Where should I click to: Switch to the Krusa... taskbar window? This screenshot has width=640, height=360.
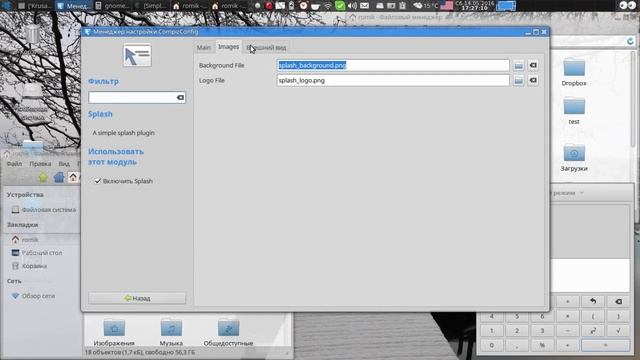coord(35,6)
